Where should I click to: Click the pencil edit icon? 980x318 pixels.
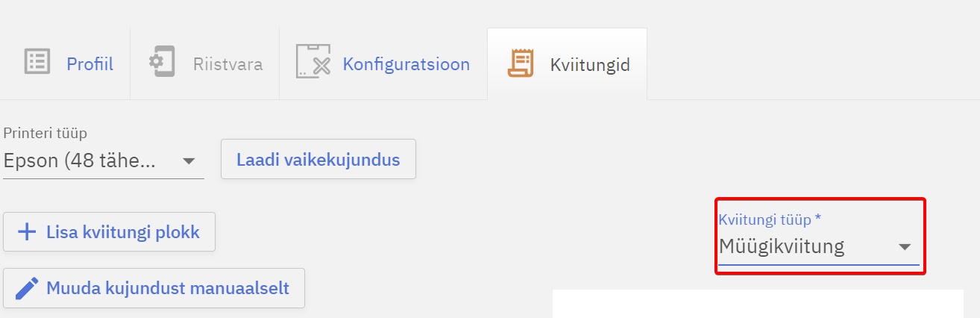coord(27,288)
